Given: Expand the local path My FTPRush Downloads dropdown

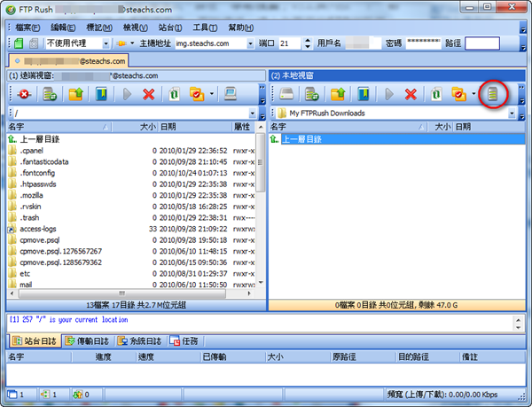Looking at the screenshot, I should [512, 113].
